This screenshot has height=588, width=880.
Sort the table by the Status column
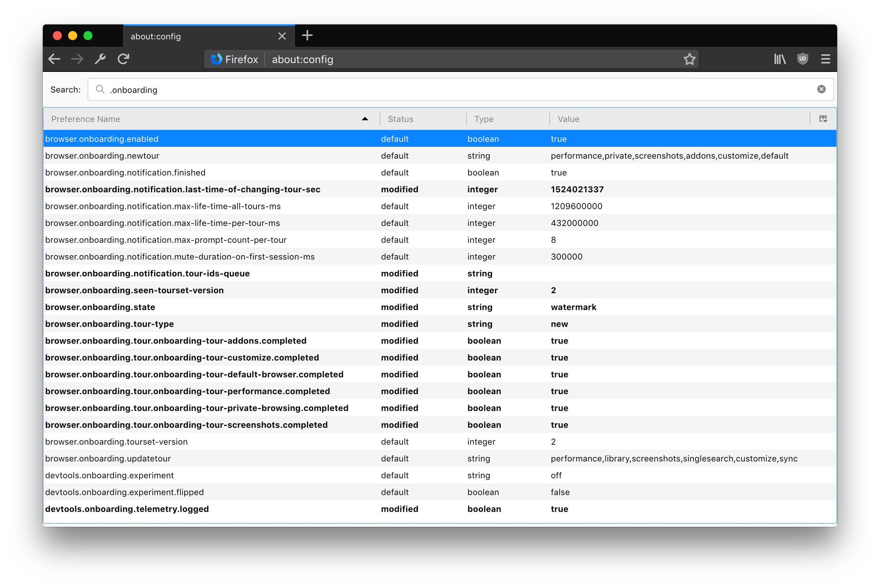point(400,119)
